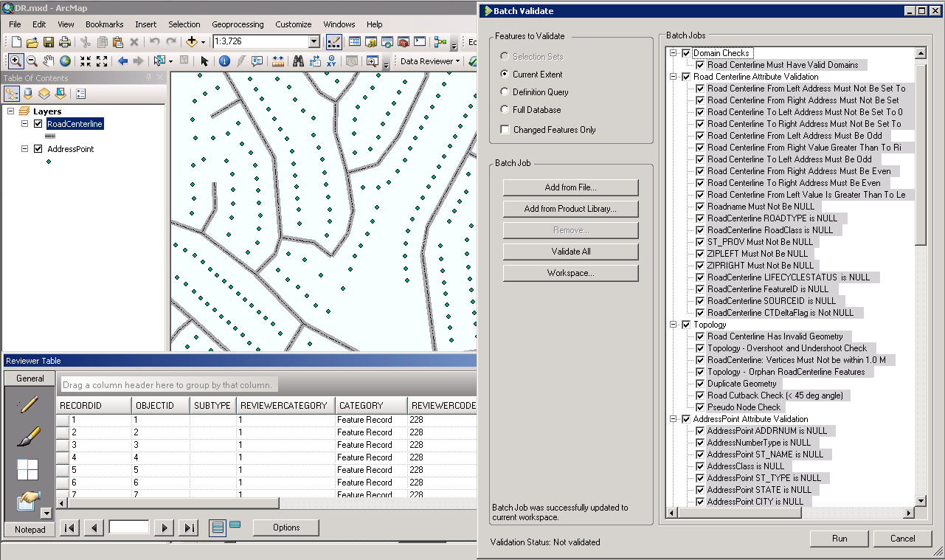The height and width of the screenshot is (560, 945).
Task: Activate the Pan hand tool
Action: (49, 61)
